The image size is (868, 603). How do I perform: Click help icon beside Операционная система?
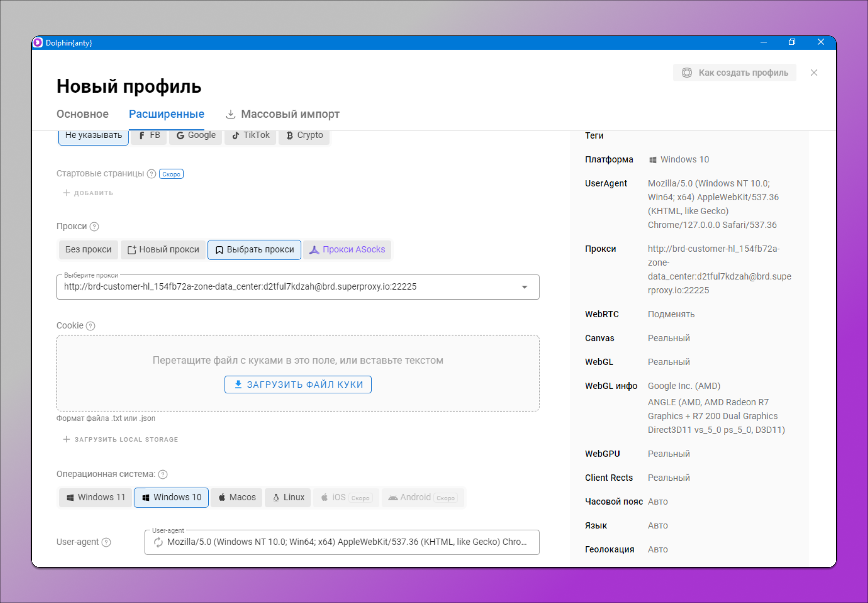(x=163, y=474)
